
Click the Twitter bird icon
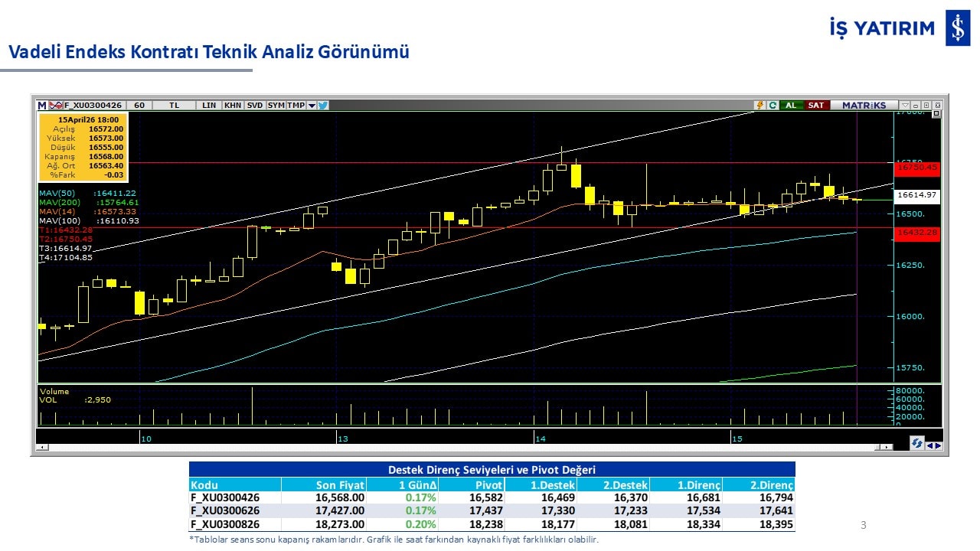click(323, 106)
